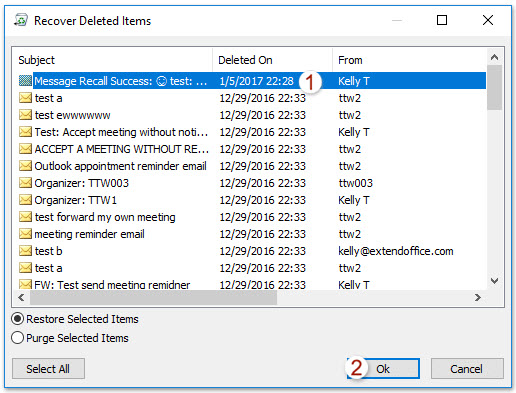Click the recall report icon on the selected message

coord(25,81)
